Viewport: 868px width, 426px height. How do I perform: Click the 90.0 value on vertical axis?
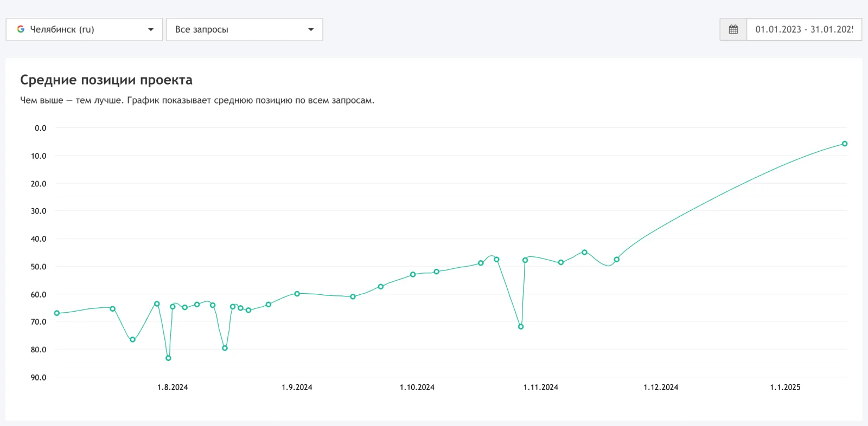click(39, 377)
